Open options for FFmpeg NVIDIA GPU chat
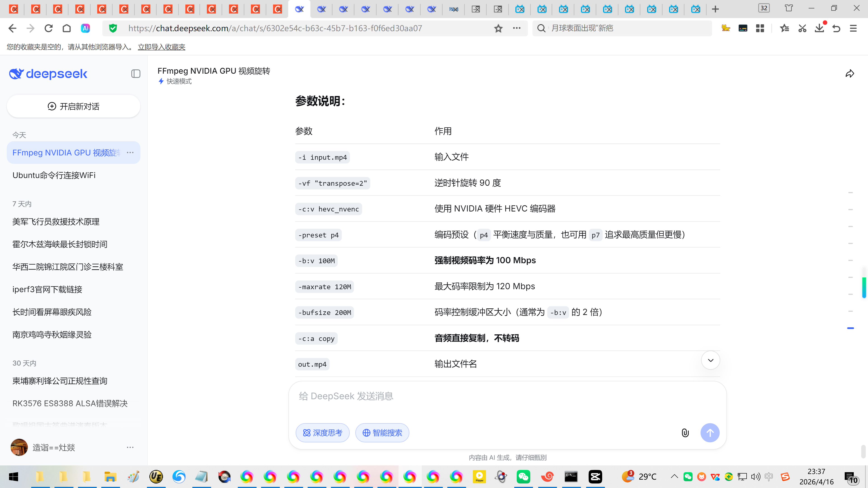This screenshot has width=868, height=488. (x=130, y=152)
